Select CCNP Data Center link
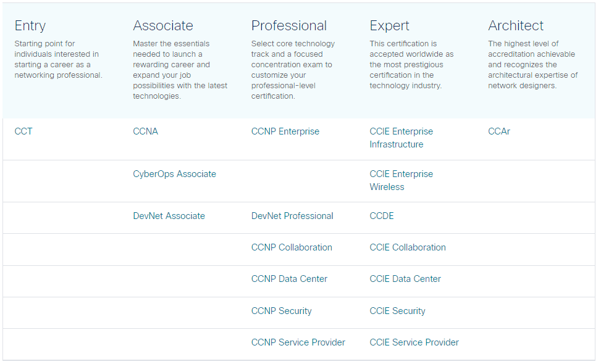 (289, 279)
